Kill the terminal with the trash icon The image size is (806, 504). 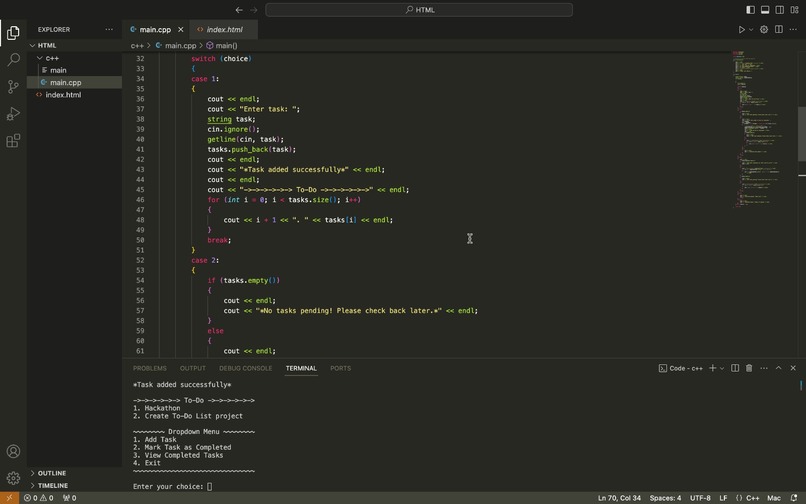click(749, 368)
